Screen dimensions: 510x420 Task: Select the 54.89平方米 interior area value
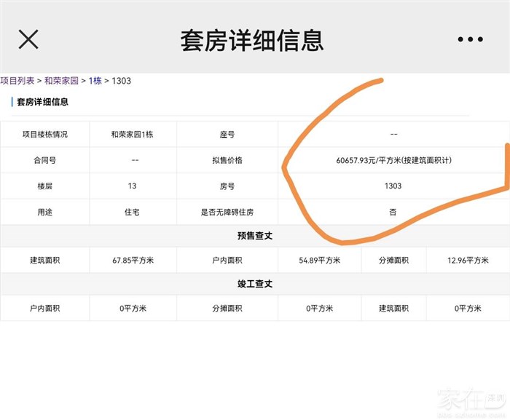pyautogui.click(x=320, y=261)
